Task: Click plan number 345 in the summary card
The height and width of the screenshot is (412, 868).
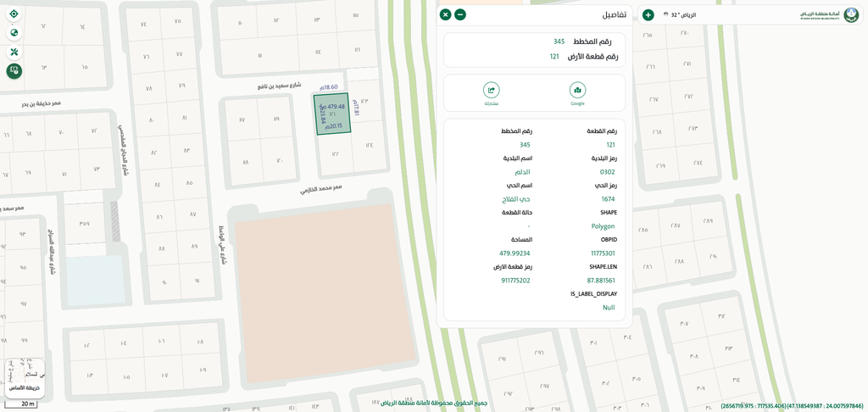Action: pos(559,42)
